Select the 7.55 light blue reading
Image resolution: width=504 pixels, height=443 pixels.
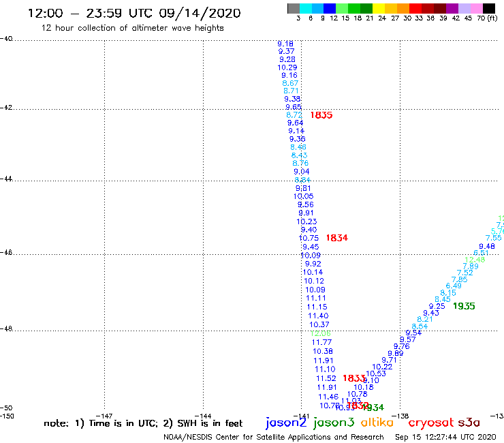pyautogui.click(x=493, y=238)
